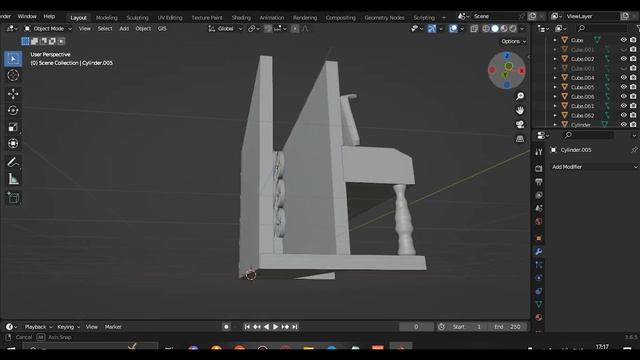Select the Scale tool
Image resolution: width=640 pixels, height=360 pixels.
tap(13, 127)
